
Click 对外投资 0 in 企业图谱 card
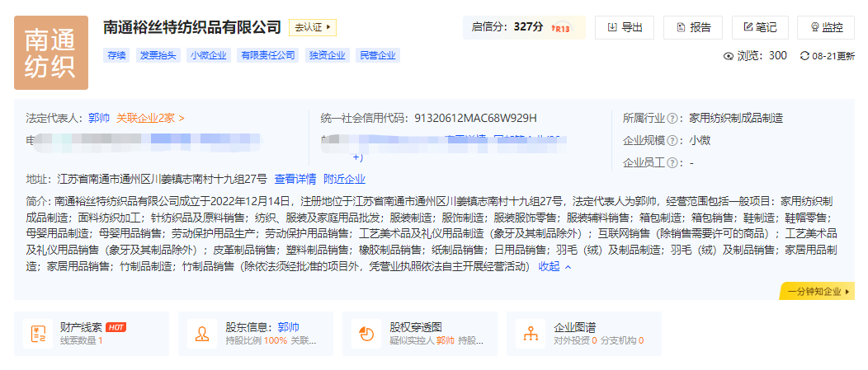click(x=575, y=340)
